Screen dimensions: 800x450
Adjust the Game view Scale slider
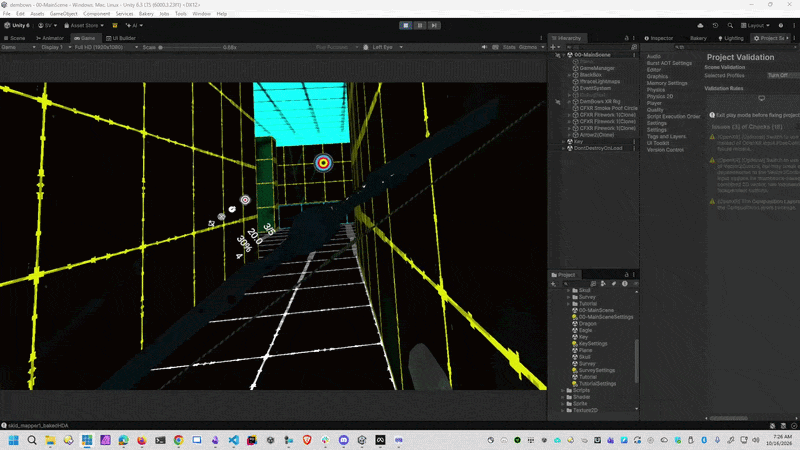tap(190, 47)
